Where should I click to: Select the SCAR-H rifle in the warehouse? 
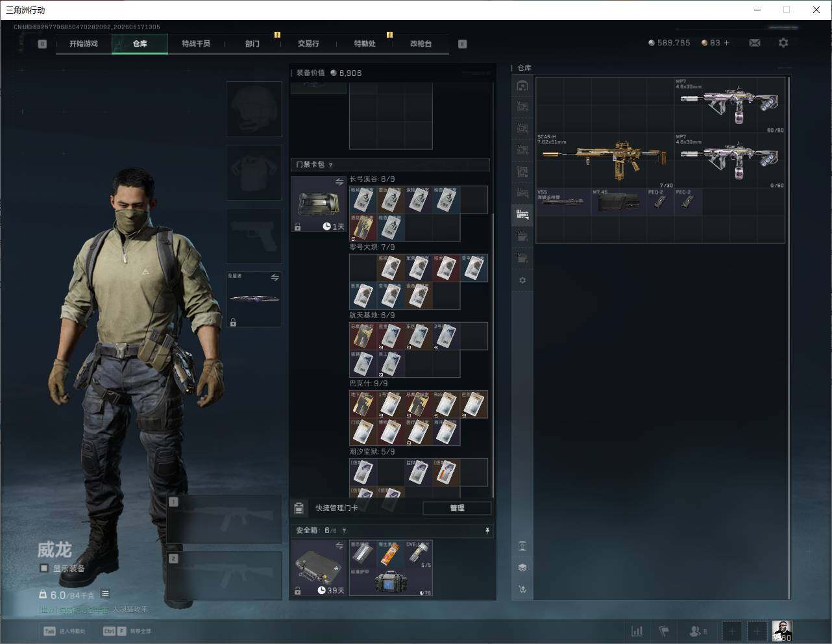coord(605,160)
